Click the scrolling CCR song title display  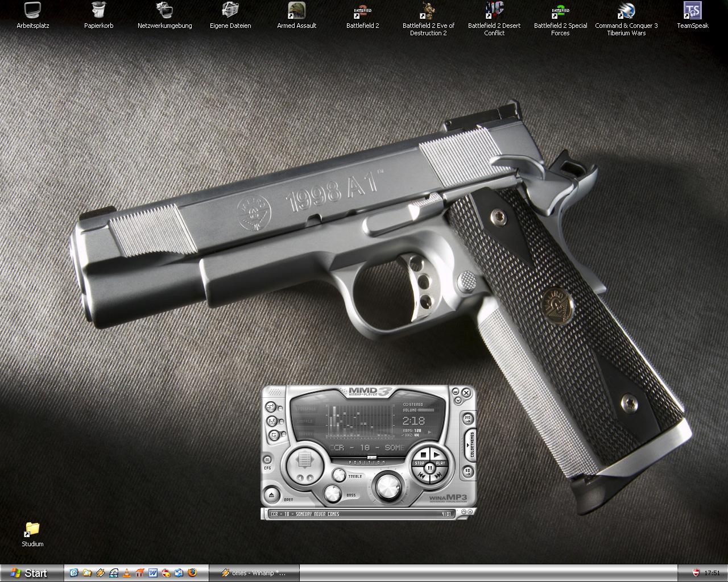point(367,448)
